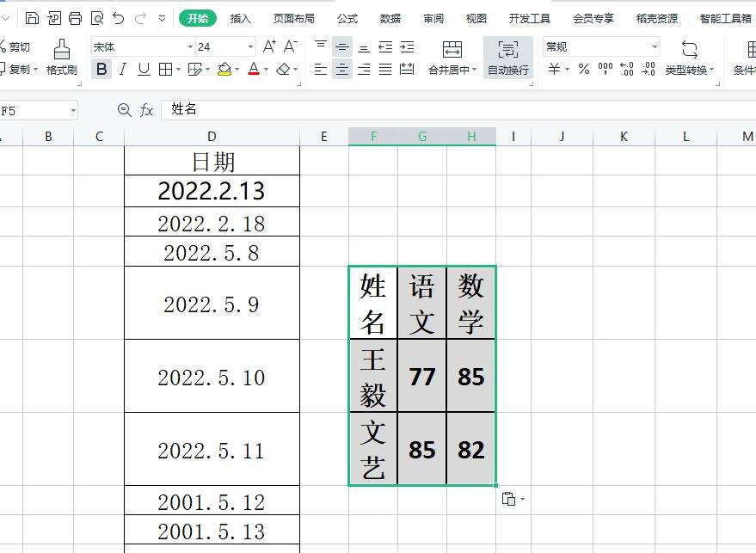Open the paste options button below table

pyautogui.click(x=513, y=499)
